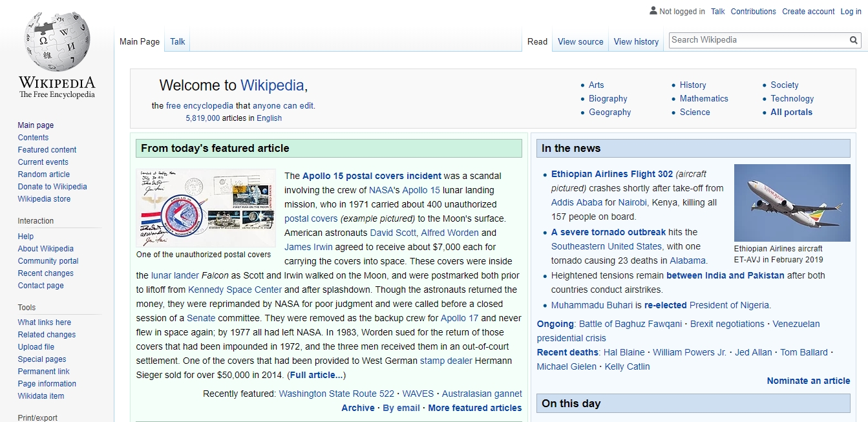Open Special pages
This screenshot has width=868, height=422.
click(x=42, y=359)
